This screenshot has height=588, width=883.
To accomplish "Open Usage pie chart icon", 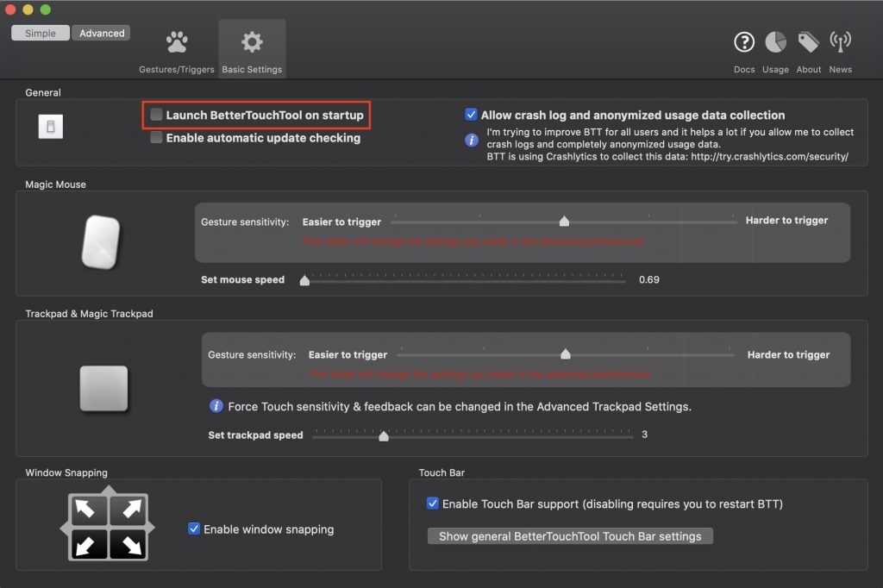I will click(775, 41).
